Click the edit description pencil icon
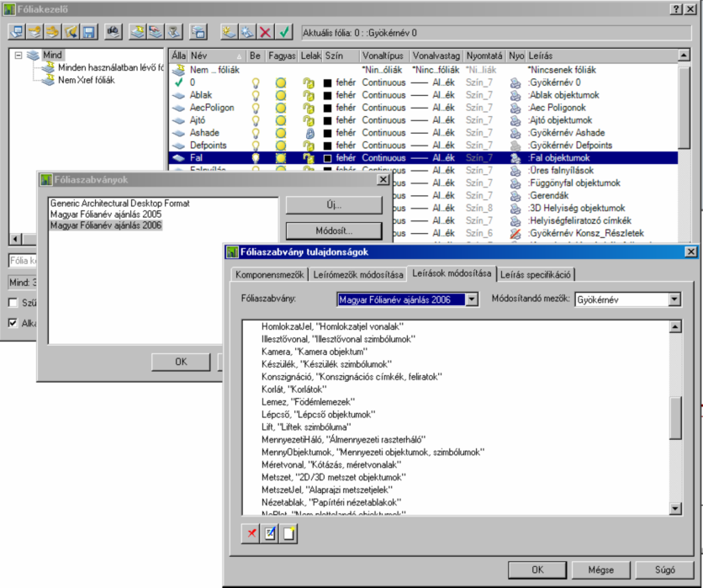 click(270, 533)
